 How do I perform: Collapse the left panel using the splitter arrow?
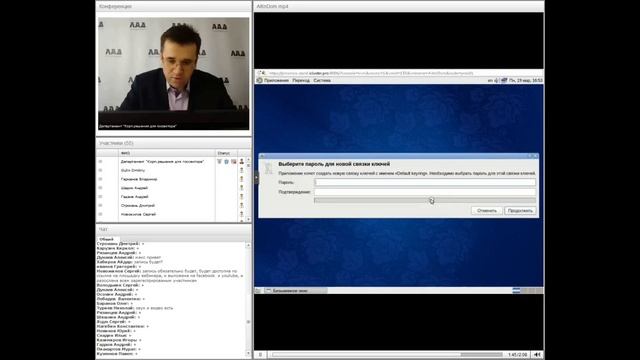point(256,178)
